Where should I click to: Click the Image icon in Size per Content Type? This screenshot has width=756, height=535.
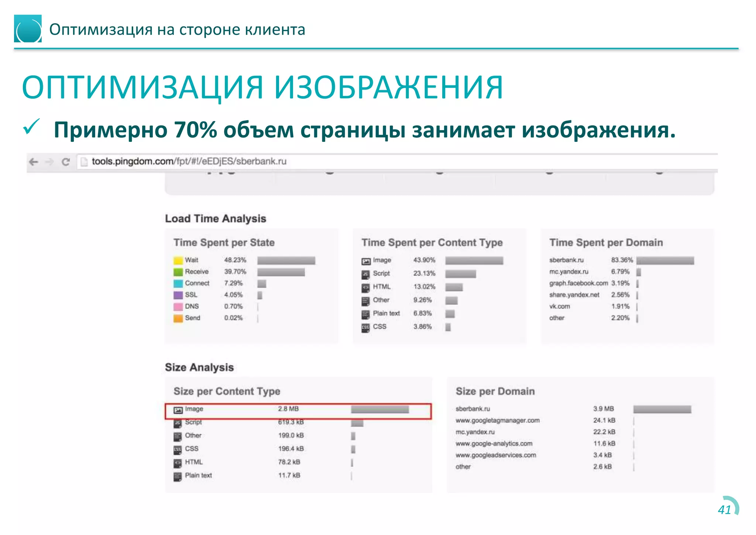[178, 410]
